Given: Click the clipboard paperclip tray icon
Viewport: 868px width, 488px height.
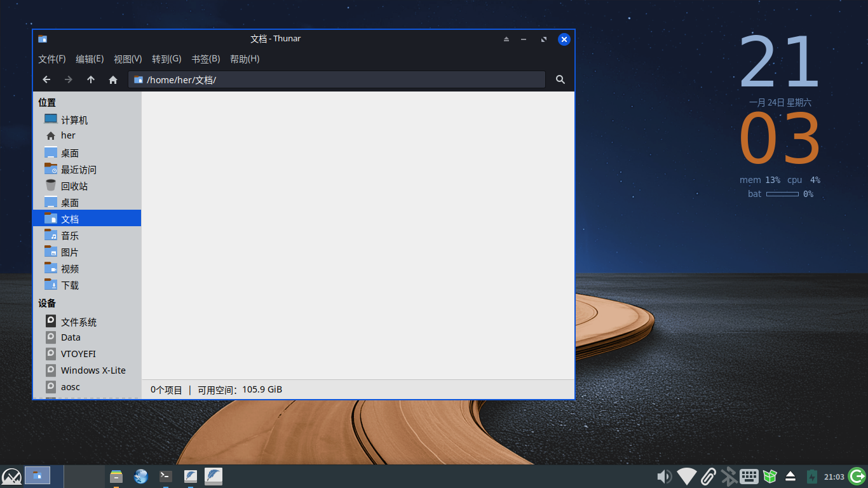Looking at the screenshot, I should click(x=708, y=476).
